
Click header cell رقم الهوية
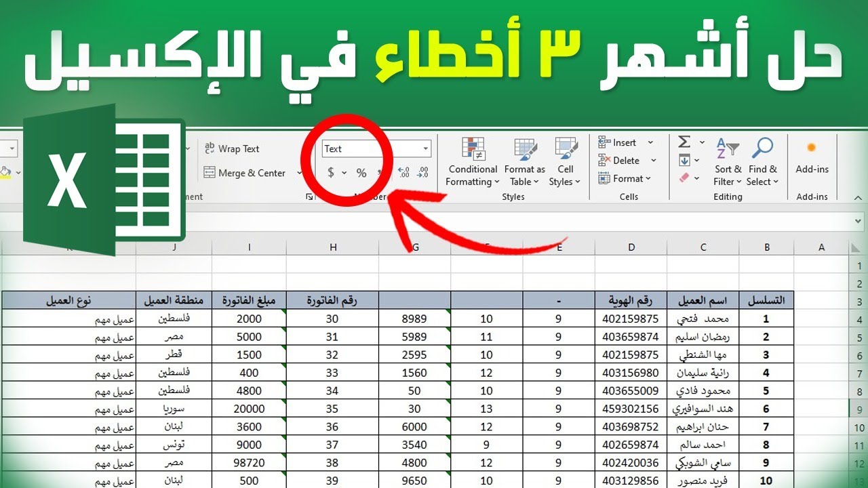coord(631,300)
